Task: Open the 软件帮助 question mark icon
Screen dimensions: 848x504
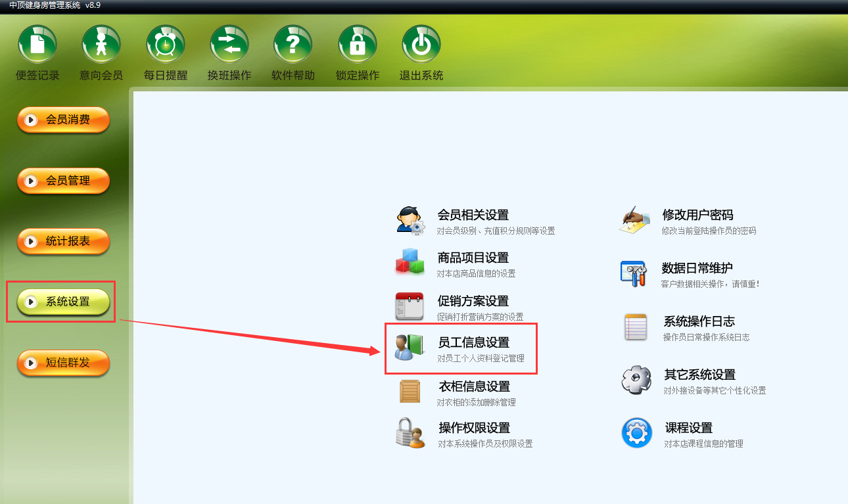Action: coord(293,44)
